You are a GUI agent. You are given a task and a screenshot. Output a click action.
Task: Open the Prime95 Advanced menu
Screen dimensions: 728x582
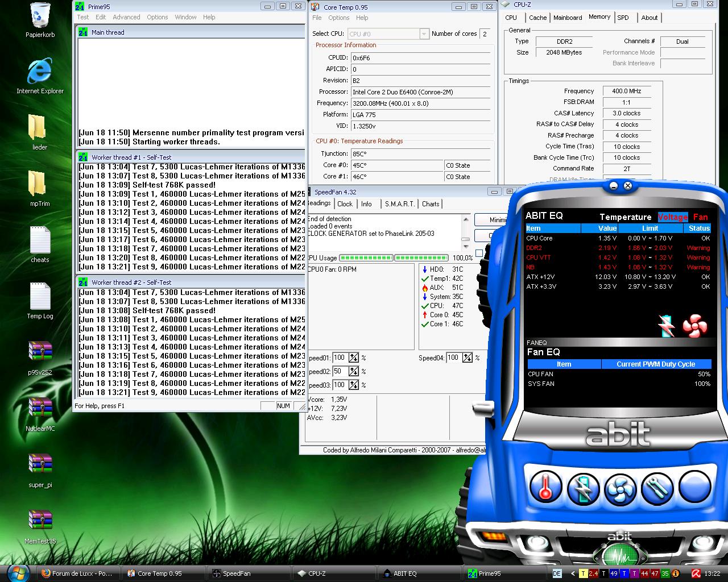coord(126,17)
